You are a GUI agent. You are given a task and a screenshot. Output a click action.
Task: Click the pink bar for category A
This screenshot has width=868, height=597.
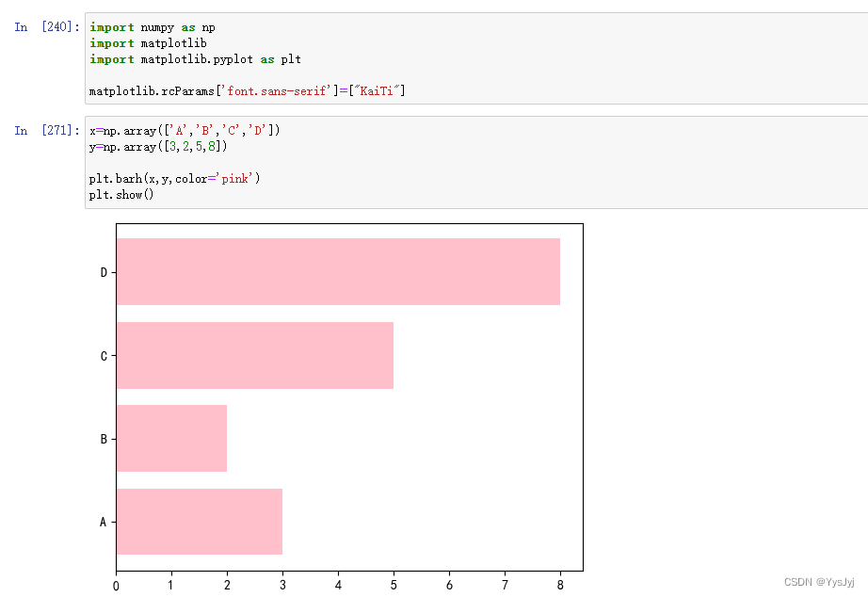pyautogui.click(x=200, y=521)
